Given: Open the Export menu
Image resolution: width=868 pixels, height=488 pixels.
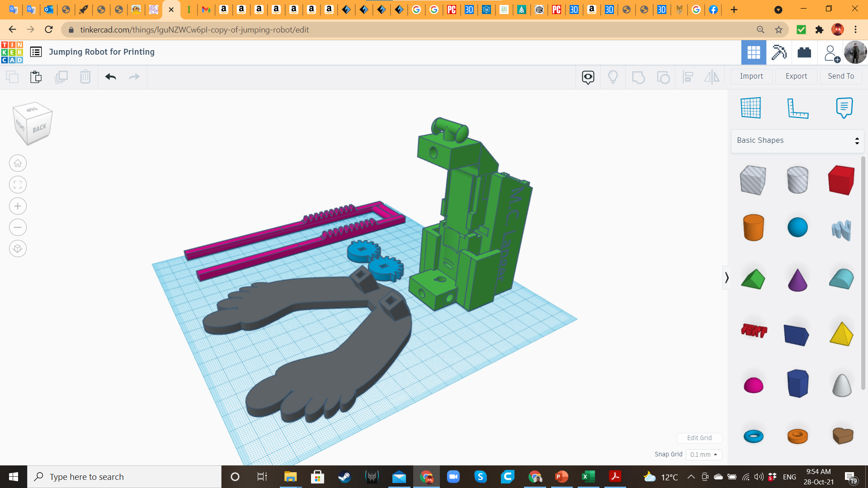Looking at the screenshot, I should [796, 76].
